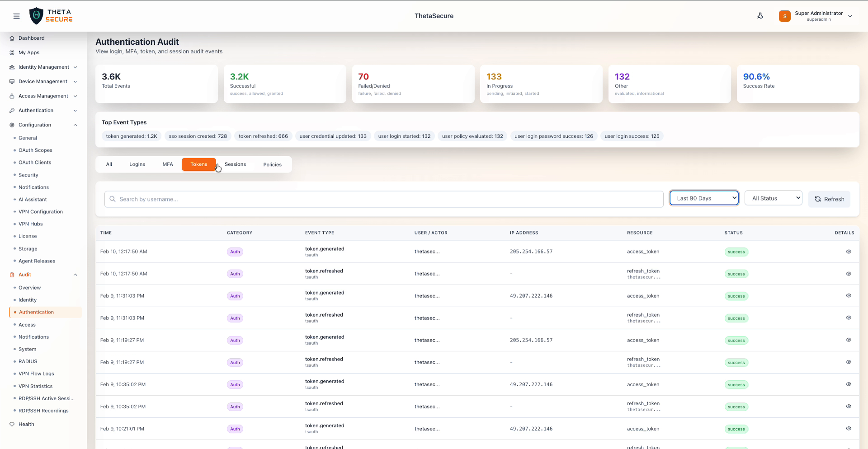Open the All Status filter dropdown
868x449 pixels.
point(773,198)
